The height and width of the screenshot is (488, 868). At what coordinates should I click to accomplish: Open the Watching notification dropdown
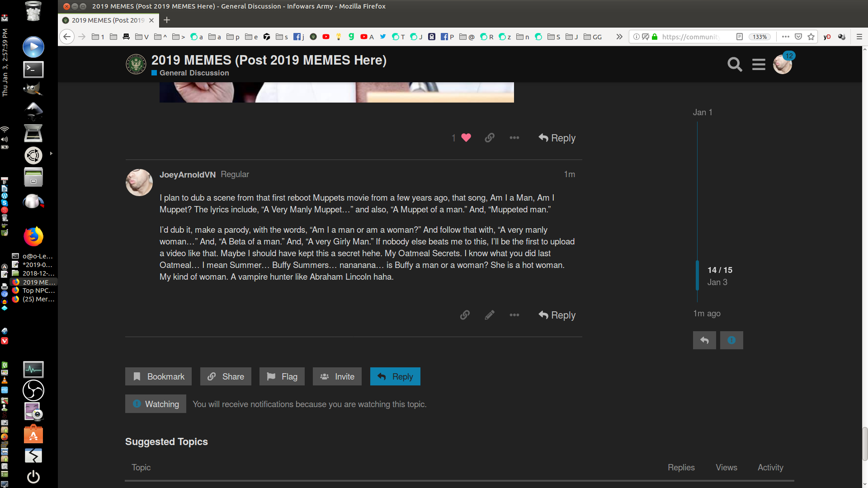tap(156, 404)
